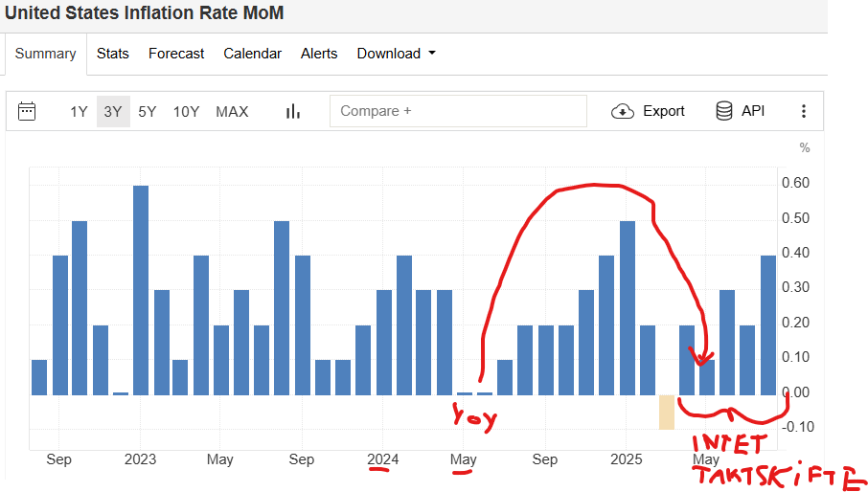Open the Forecast tab
This screenshot has width=868, height=492.
pyautogui.click(x=176, y=54)
